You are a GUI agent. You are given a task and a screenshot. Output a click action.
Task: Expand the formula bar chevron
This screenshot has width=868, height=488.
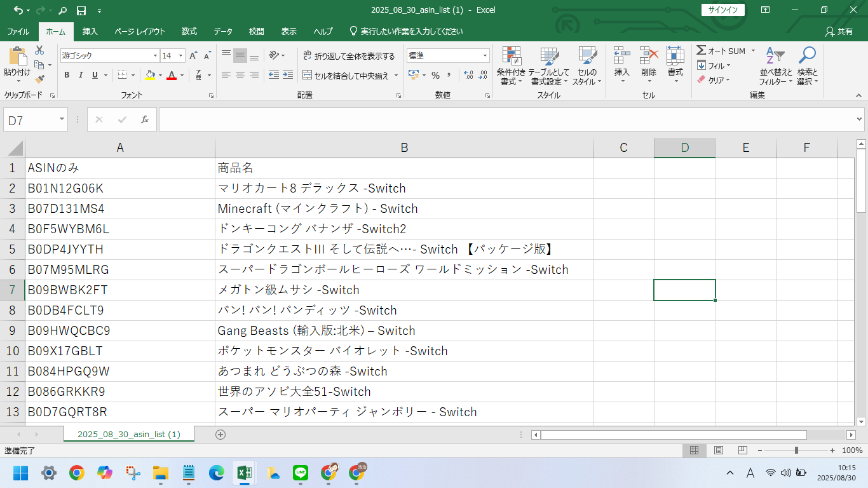[x=860, y=119]
